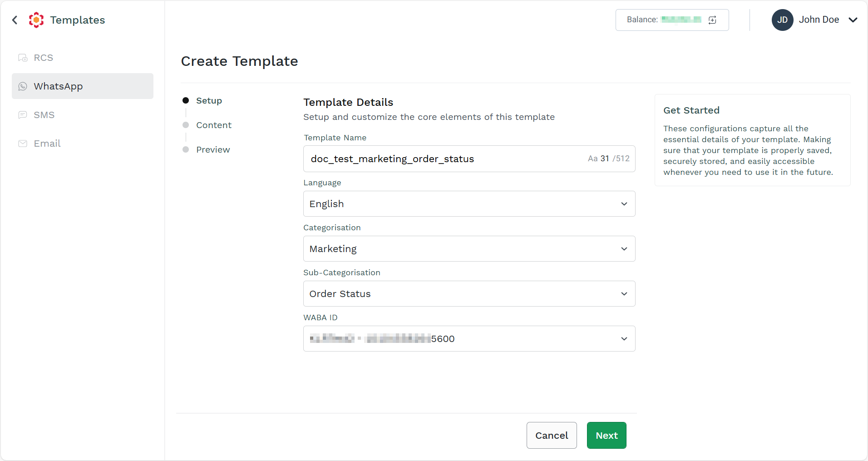Click the back arrow beside Templates
This screenshot has height=461, width=868.
pos(15,20)
